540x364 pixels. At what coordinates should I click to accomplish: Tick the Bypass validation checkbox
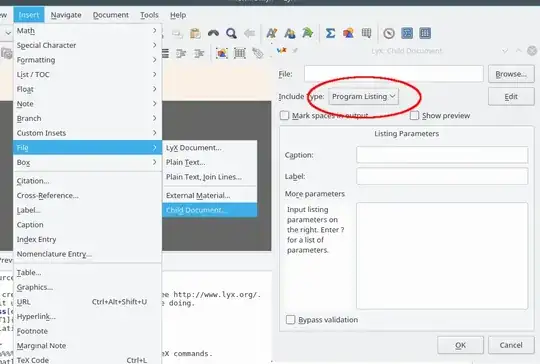coord(290,320)
